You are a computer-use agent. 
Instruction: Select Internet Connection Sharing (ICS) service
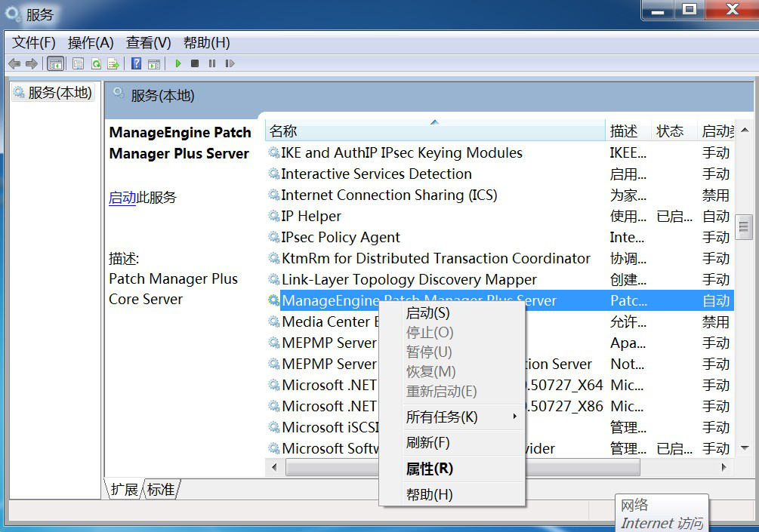pos(389,195)
